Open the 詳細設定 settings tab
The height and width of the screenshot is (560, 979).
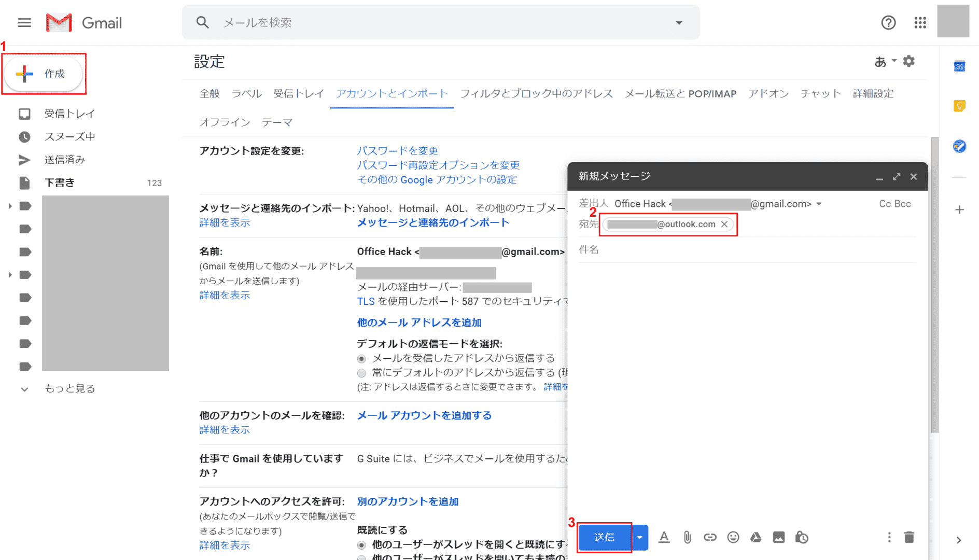(x=873, y=94)
